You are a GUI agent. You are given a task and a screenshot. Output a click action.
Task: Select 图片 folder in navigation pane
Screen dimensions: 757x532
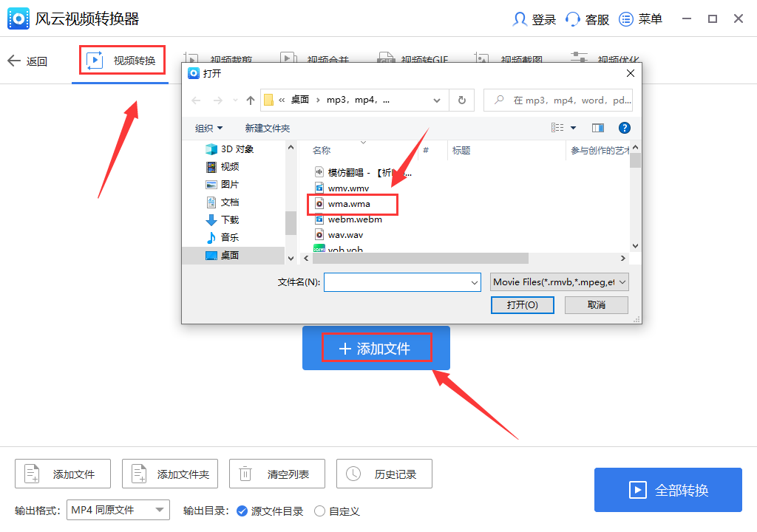[223, 185]
